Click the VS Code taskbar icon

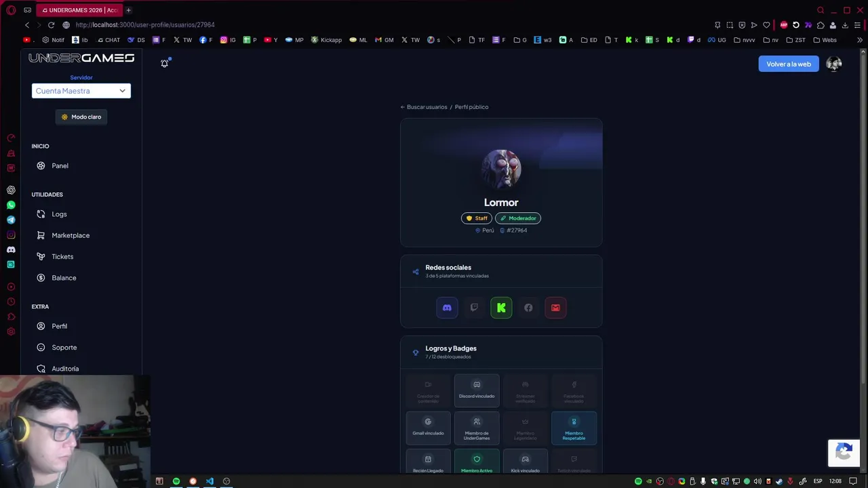(210, 481)
